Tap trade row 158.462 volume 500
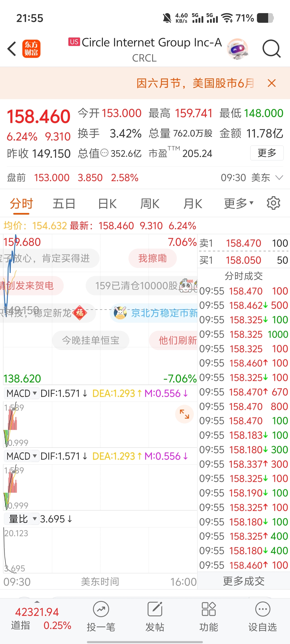 (244, 305)
